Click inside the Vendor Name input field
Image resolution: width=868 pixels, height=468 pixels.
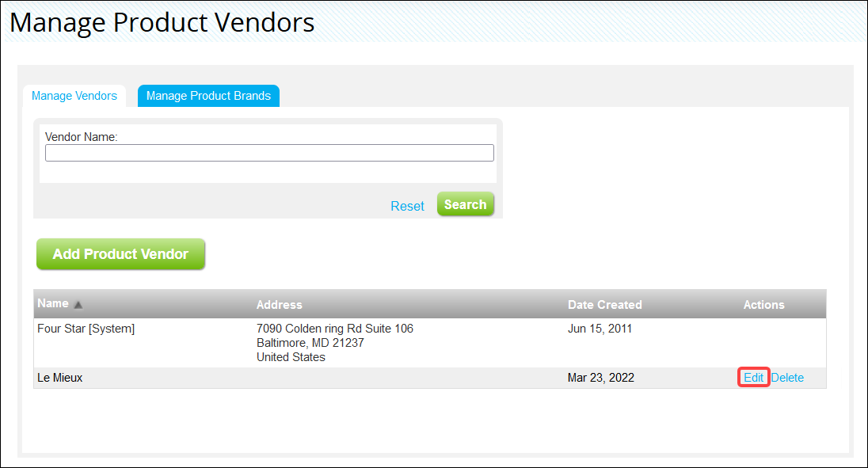(269, 152)
